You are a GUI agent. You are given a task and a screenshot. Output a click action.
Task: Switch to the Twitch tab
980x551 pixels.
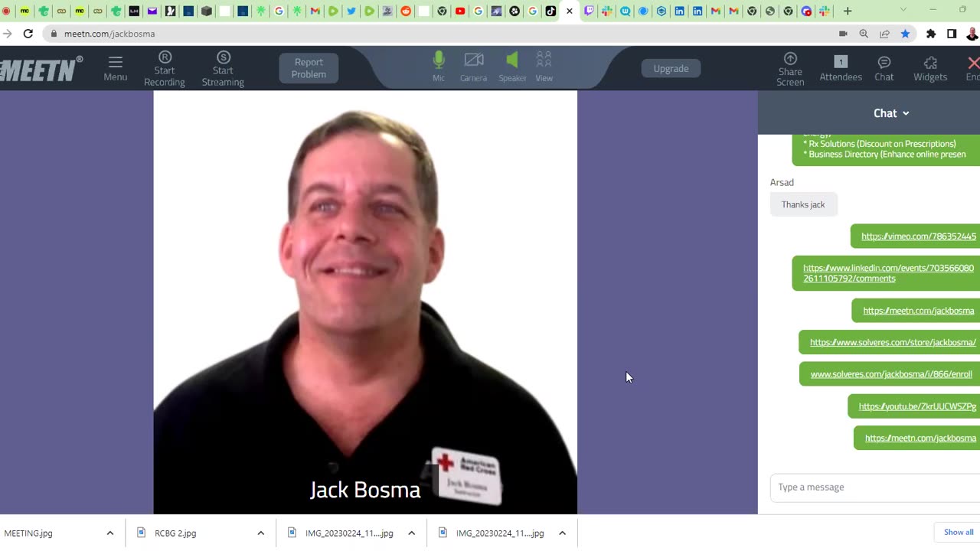[589, 11]
